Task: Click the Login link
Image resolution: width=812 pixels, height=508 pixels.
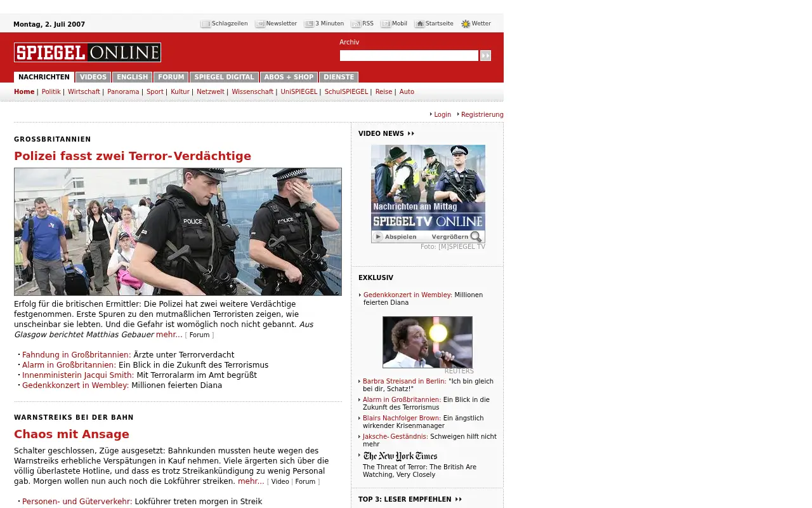Action: [442, 115]
